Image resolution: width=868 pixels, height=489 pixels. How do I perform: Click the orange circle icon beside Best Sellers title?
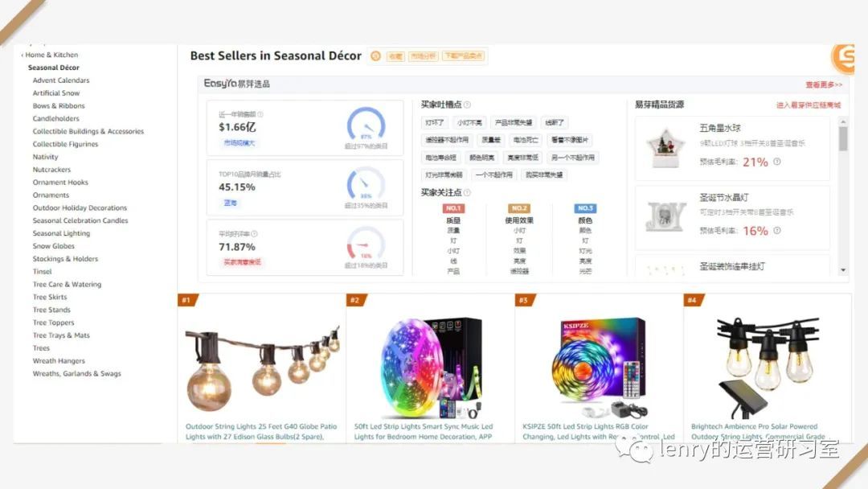pyautogui.click(x=376, y=56)
